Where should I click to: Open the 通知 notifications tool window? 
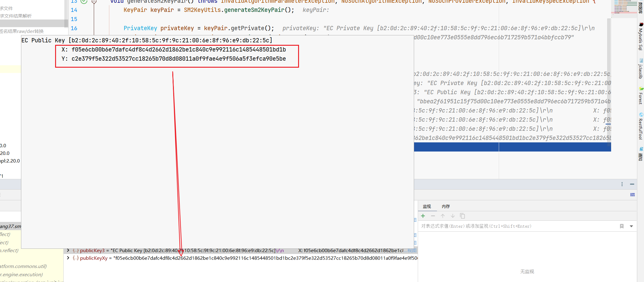641,154
